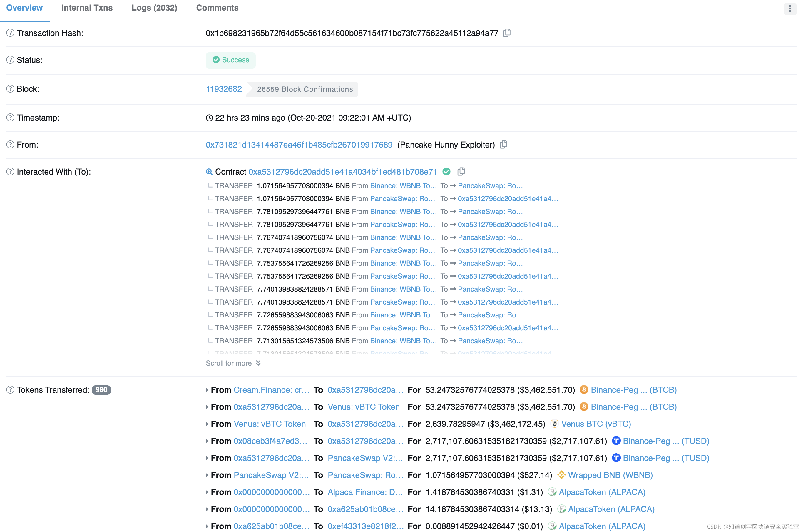This screenshot has width=803, height=532.
Task: Click the Transaction Hash help icon
Action: (x=10, y=33)
